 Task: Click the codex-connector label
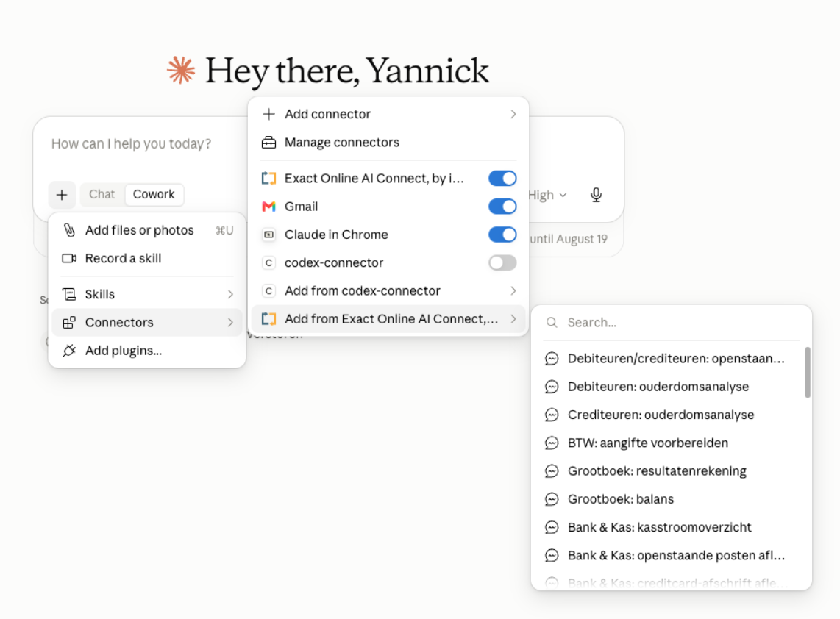pyautogui.click(x=334, y=263)
